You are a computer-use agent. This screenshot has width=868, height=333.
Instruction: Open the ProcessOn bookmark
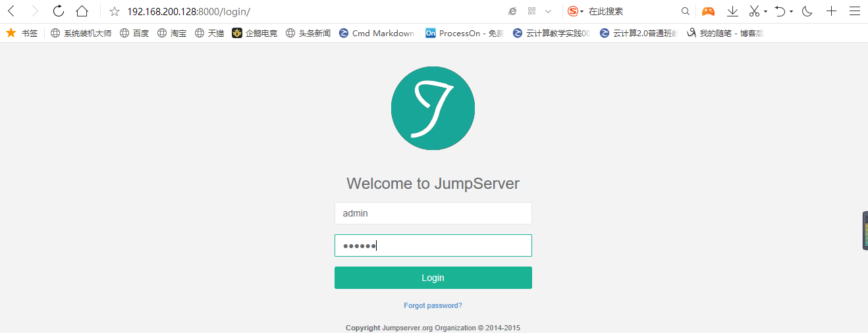(x=464, y=33)
